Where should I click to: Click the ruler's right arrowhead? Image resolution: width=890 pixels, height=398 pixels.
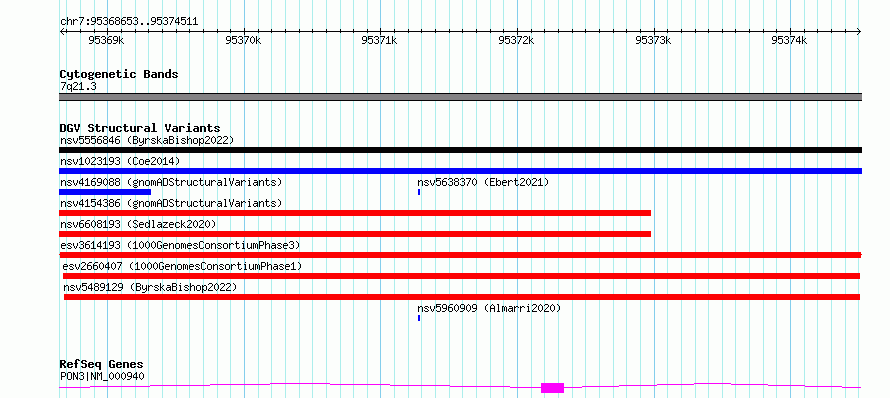tap(859, 31)
